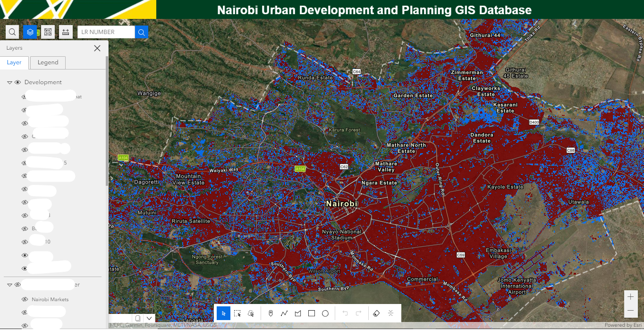Collapse the Development layer group

pos(9,82)
